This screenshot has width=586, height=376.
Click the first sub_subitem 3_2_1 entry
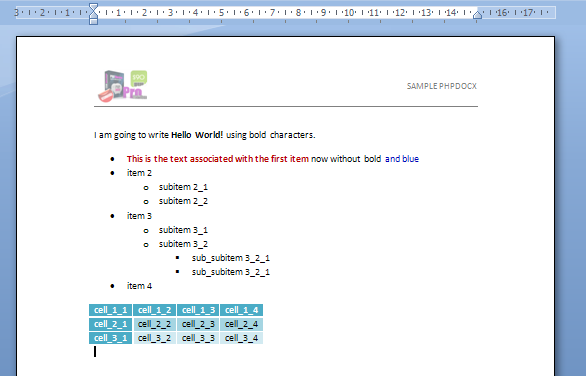point(231,258)
